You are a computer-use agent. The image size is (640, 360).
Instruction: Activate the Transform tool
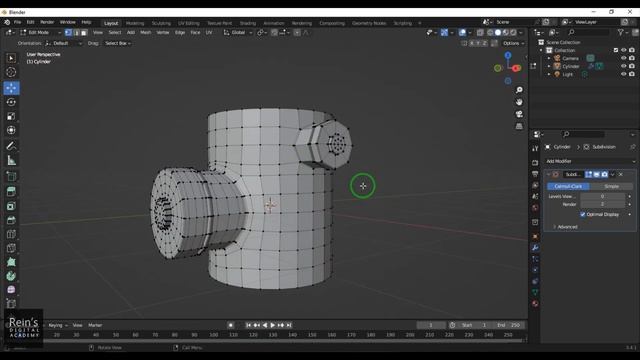tap(11, 130)
